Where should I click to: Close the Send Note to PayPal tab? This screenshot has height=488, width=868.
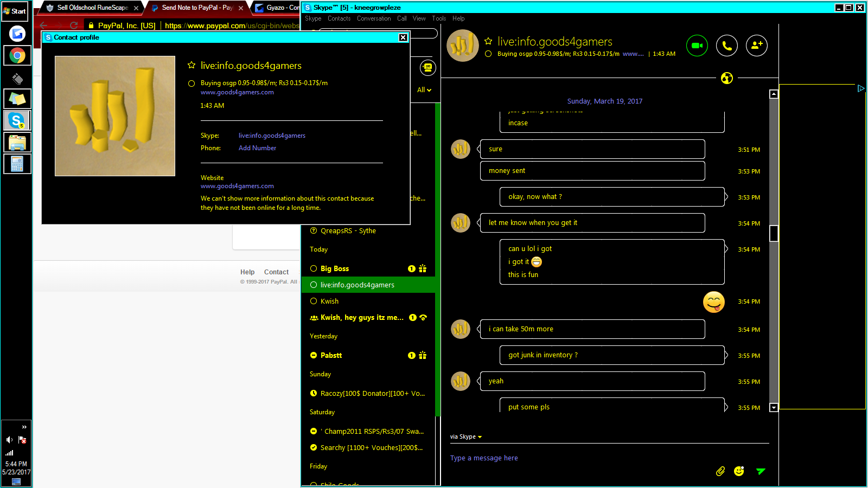coord(241,8)
